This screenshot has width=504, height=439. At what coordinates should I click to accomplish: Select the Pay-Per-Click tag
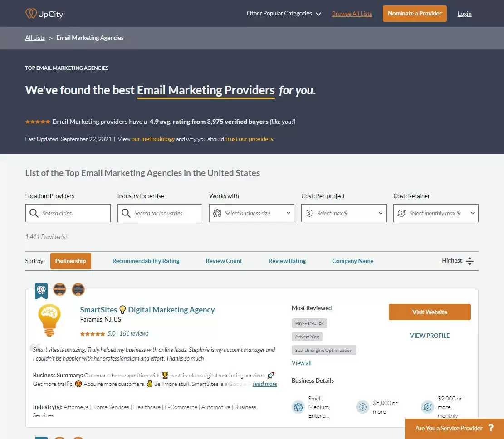pyautogui.click(x=309, y=323)
